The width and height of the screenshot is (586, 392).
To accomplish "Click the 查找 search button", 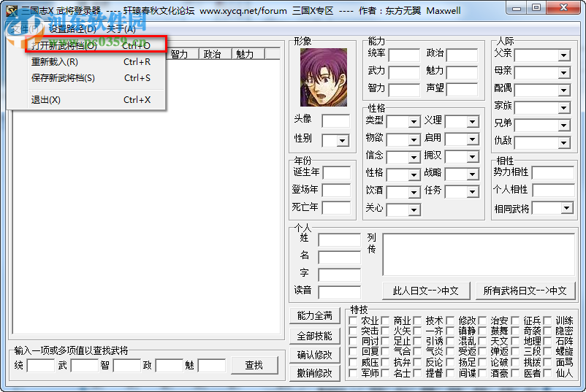I will tap(254, 365).
